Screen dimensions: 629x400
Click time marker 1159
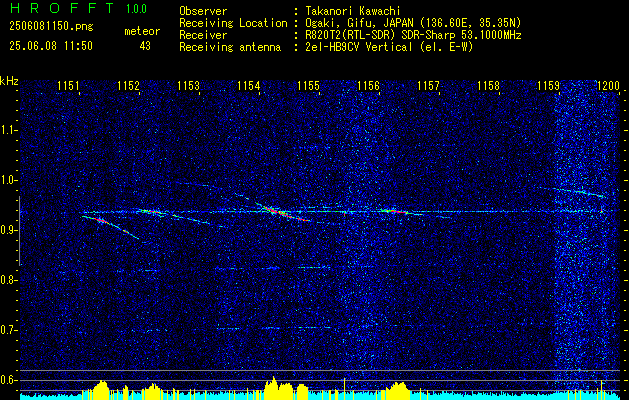(x=548, y=86)
